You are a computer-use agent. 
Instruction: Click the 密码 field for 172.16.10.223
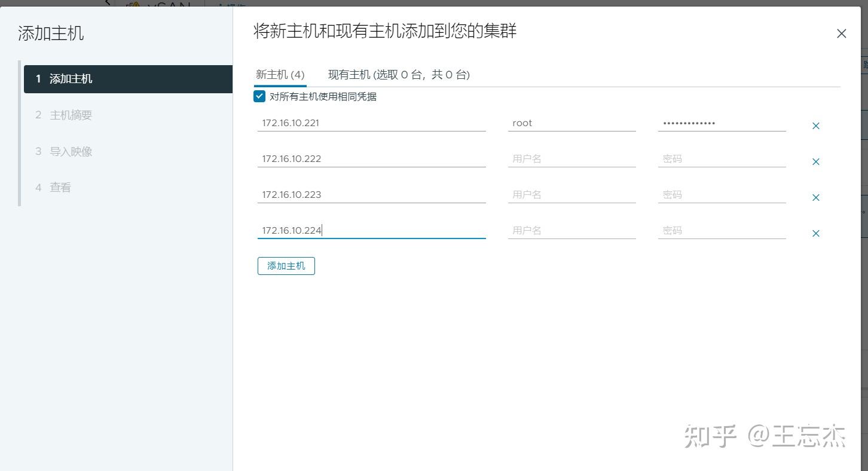(722, 195)
